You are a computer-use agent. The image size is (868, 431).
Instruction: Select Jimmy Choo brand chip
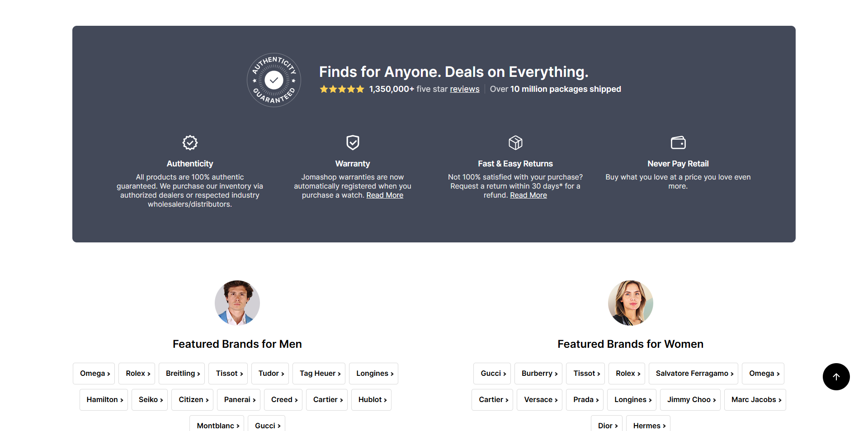[x=690, y=400]
